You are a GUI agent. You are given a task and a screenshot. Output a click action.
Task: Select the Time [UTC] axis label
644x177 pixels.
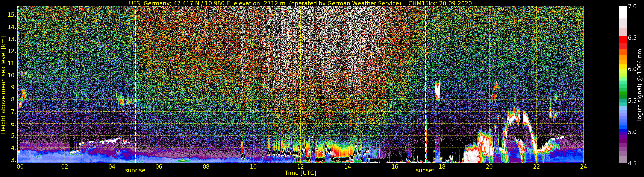300,173
